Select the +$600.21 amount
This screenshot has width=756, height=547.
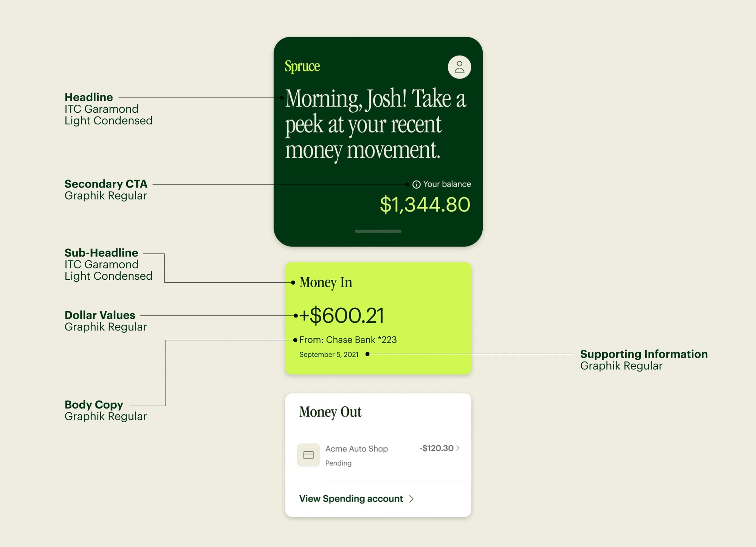coord(342,315)
